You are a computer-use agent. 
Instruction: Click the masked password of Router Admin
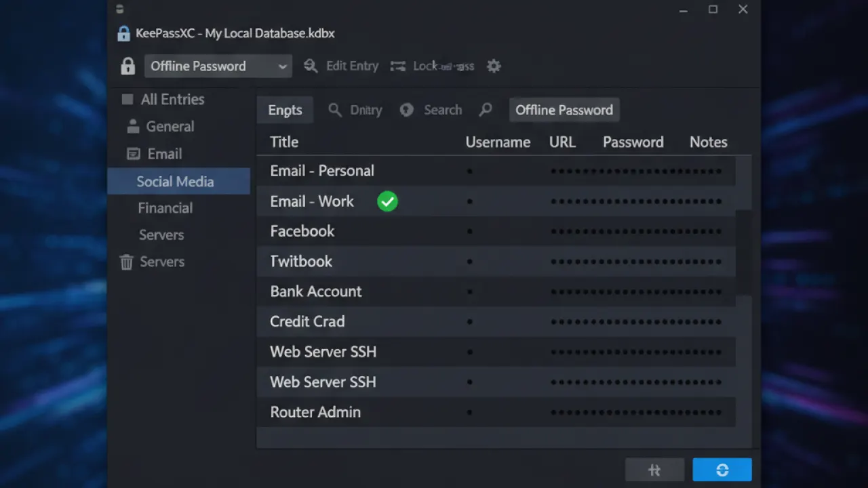[636, 412]
